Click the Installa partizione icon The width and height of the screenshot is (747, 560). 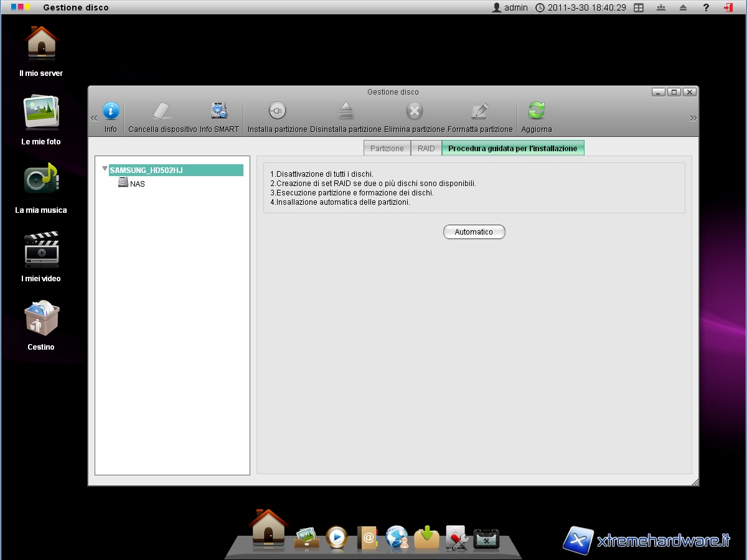277,112
